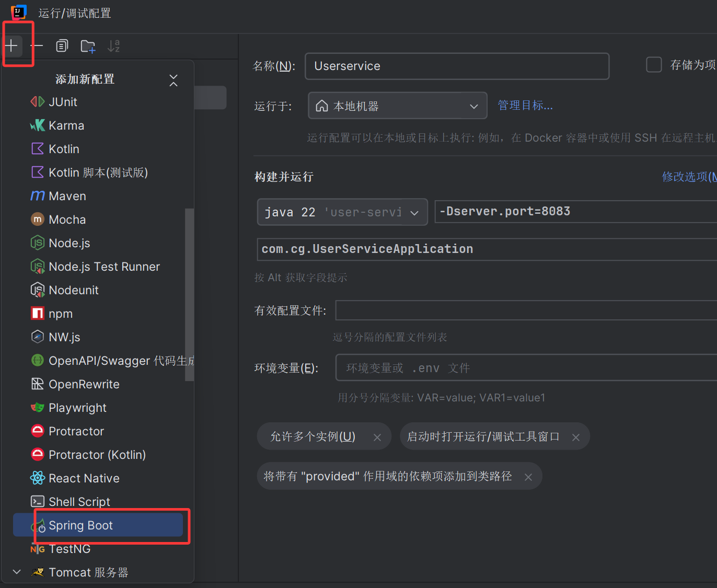Open the 管理目标... link
The width and height of the screenshot is (717, 588).
click(525, 106)
